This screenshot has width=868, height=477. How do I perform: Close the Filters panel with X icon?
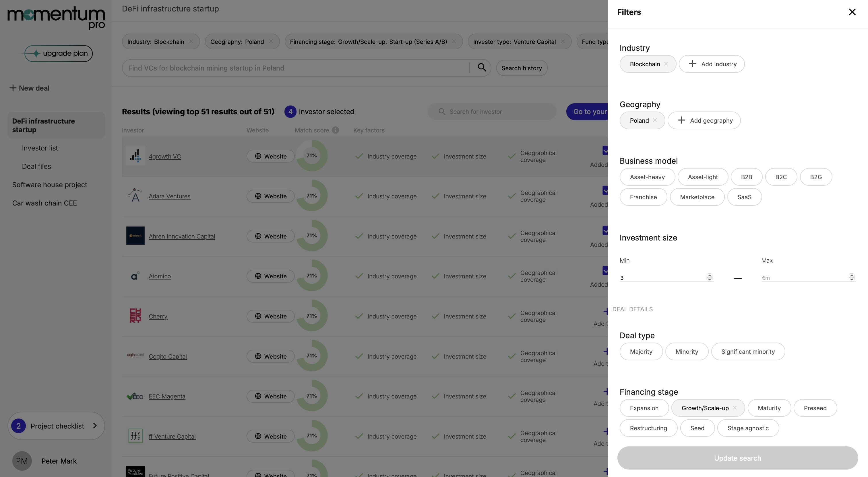click(852, 12)
